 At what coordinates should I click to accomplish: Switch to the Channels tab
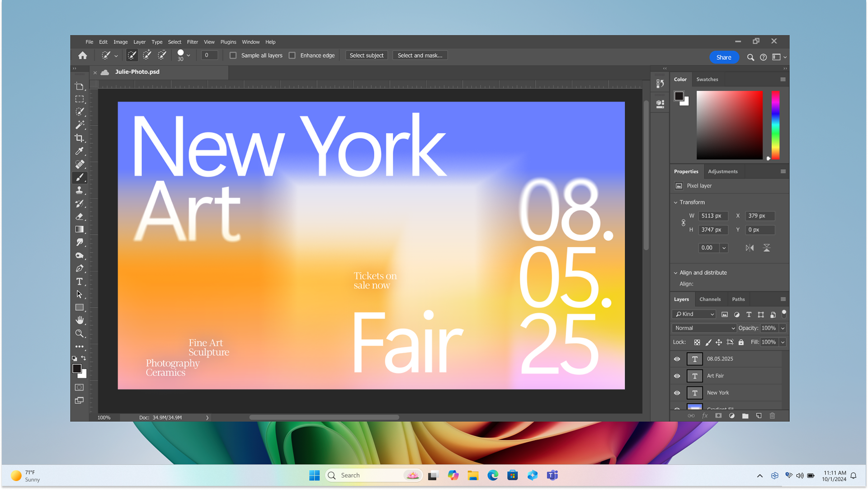[x=710, y=299]
